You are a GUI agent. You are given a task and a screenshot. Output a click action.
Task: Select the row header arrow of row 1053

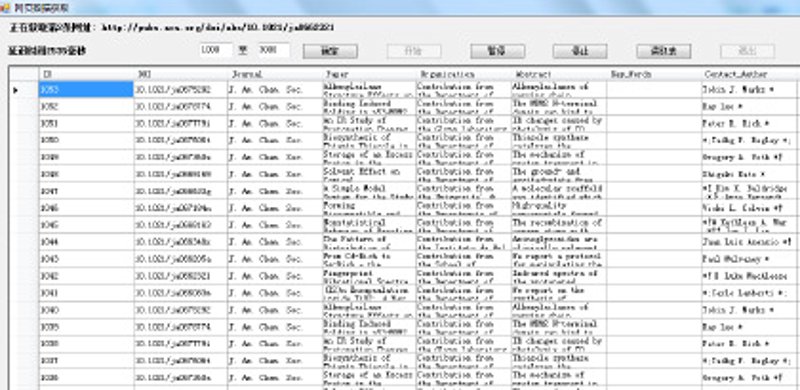pos(24,89)
